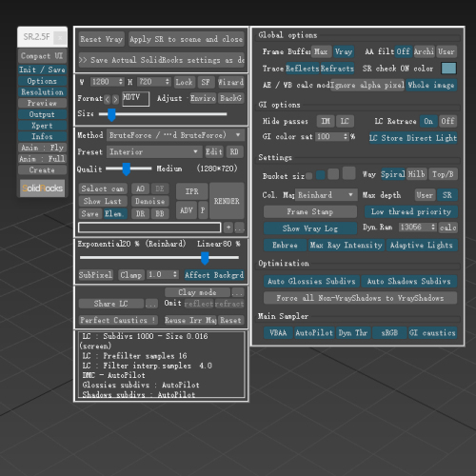Open the Preset Interior dropdown
The width and height of the screenshot is (476, 476).
point(154,152)
